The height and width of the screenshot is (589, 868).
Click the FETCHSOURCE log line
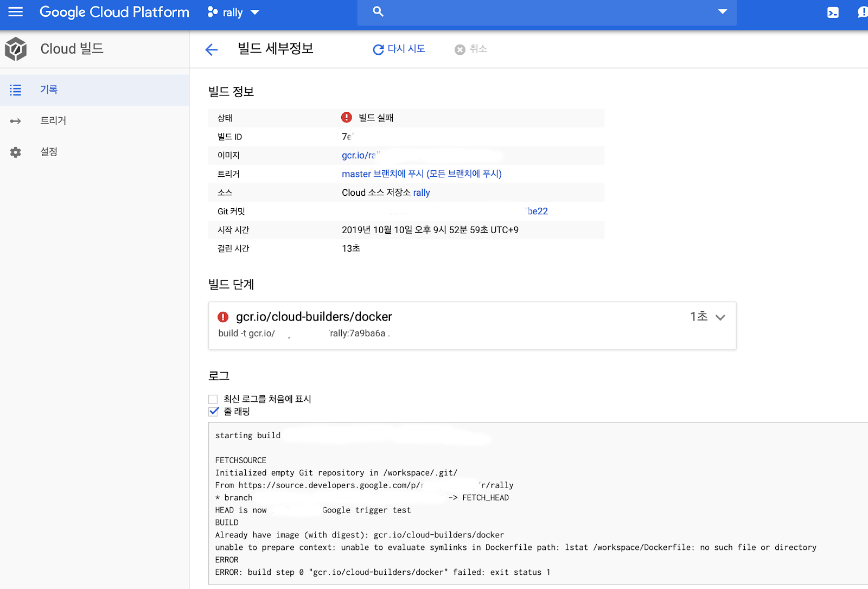241,460
